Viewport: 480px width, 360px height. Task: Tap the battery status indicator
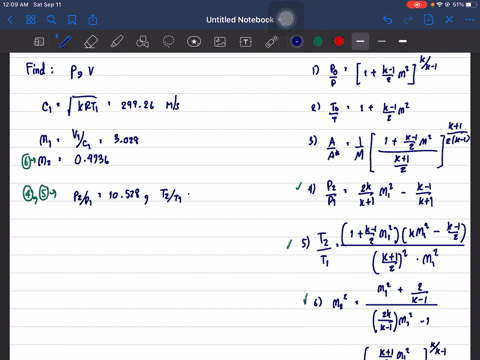tap(471, 5)
